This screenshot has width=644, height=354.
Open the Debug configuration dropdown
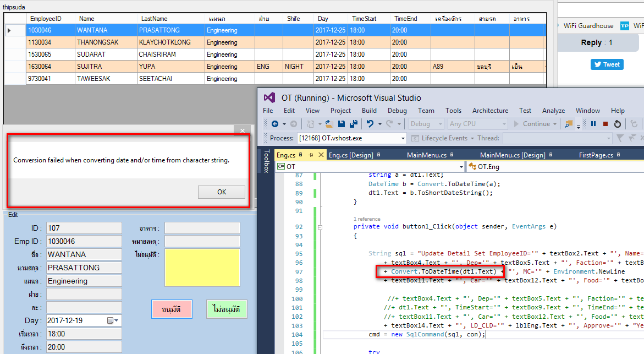pos(426,124)
